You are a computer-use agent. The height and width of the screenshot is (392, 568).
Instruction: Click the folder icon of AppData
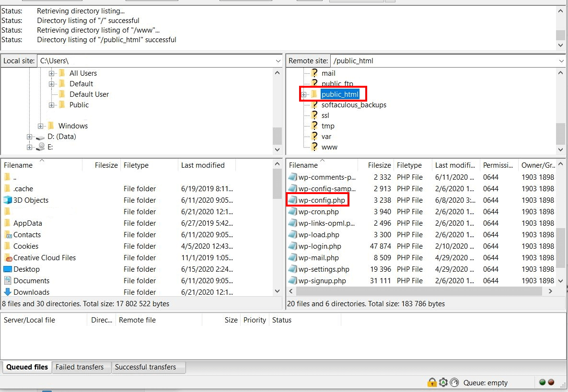7,223
